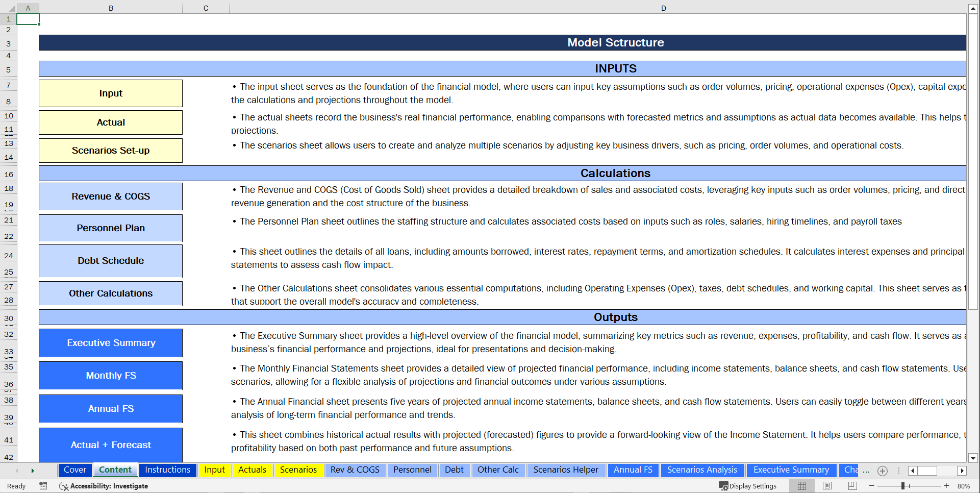Switch to the Input sheet tab
Viewport: 980px width, 493px height.
pos(214,470)
